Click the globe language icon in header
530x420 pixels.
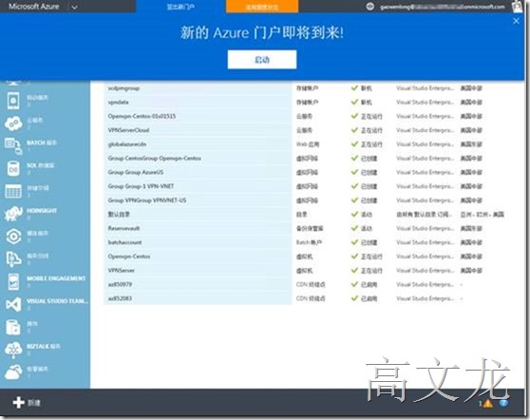point(370,7)
